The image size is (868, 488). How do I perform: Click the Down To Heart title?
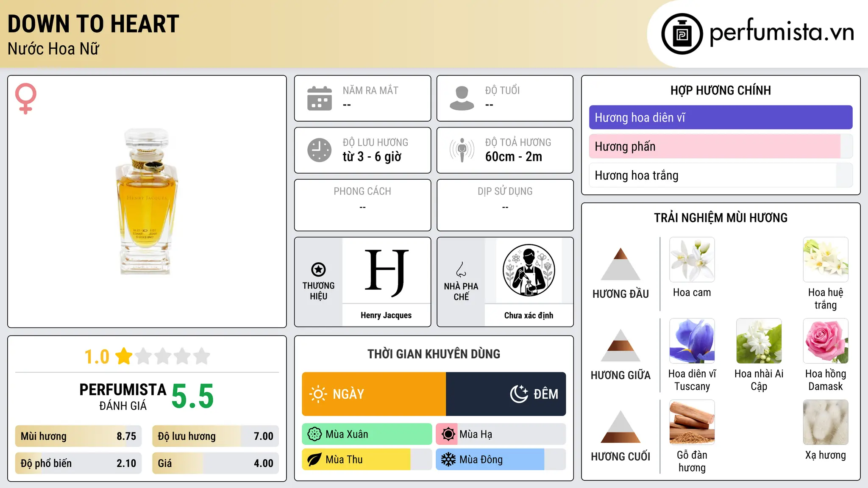93,24
